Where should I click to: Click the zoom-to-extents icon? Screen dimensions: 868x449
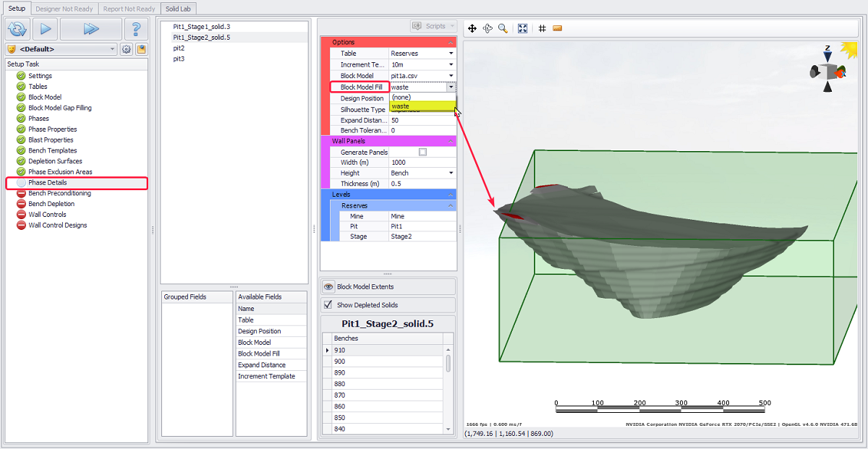coord(522,28)
